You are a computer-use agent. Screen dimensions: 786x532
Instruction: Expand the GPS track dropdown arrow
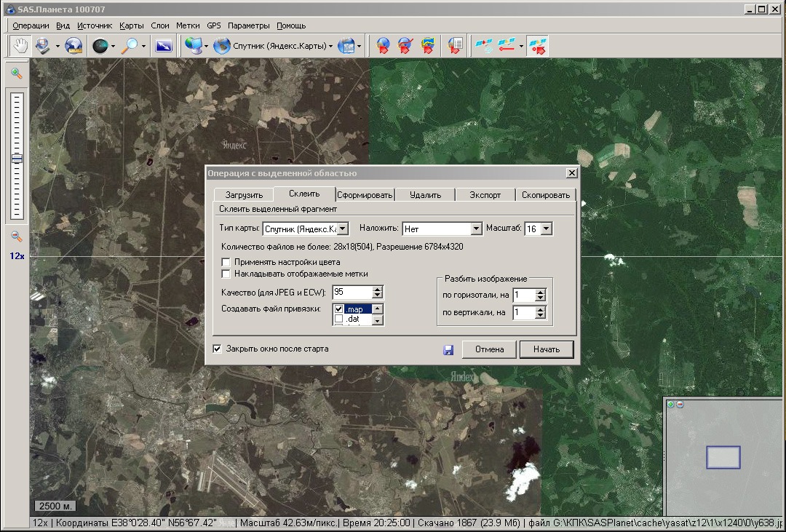pos(521,46)
